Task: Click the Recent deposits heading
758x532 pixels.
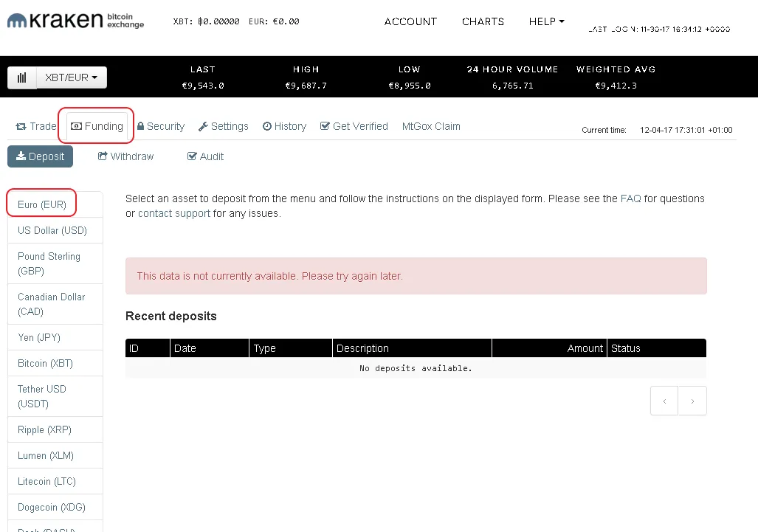Action: coord(171,316)
